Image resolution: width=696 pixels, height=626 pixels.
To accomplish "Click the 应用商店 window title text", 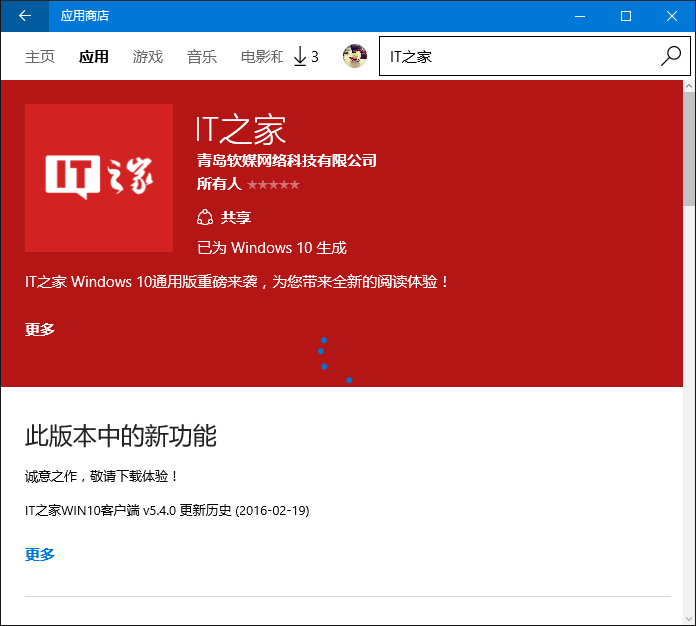I will click(85, 16).
